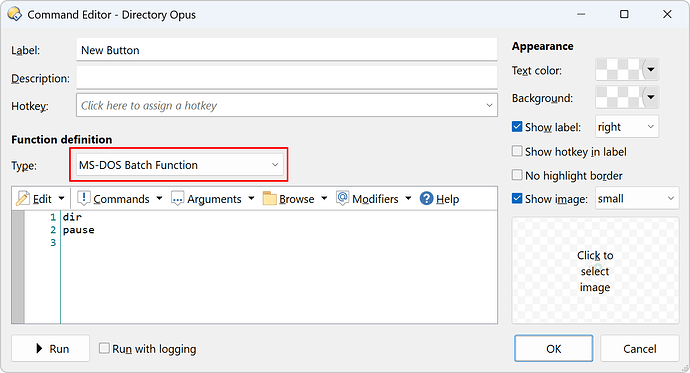Open the Show image size dropdown
The image size is (690, 373).
pyautogui.click(x=637, y=198)
